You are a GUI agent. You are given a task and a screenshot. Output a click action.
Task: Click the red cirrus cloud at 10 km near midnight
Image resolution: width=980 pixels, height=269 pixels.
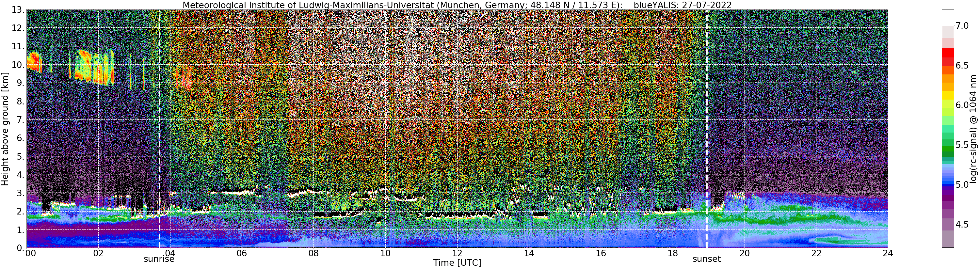click(34, 62)
